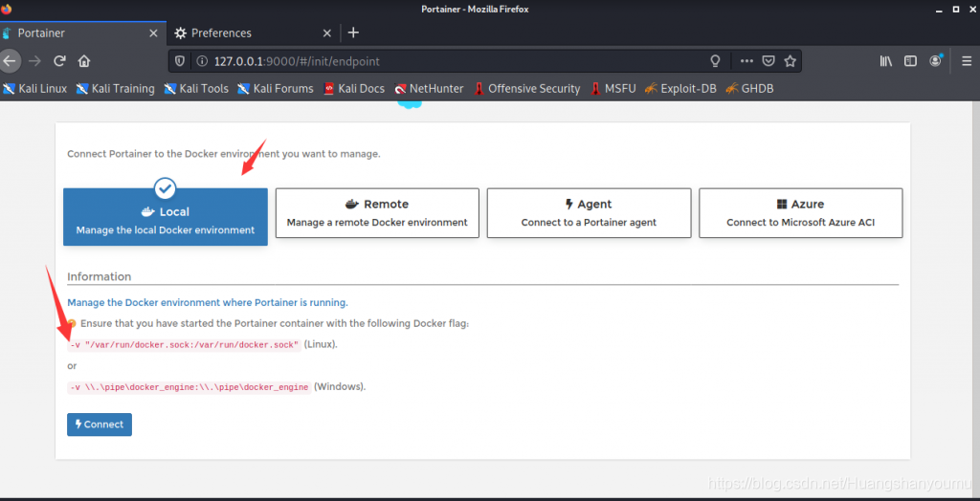The height and width of the screenshot is (501, 980).
Task: Minimize the Firefox window
Action: coord(938,10)
